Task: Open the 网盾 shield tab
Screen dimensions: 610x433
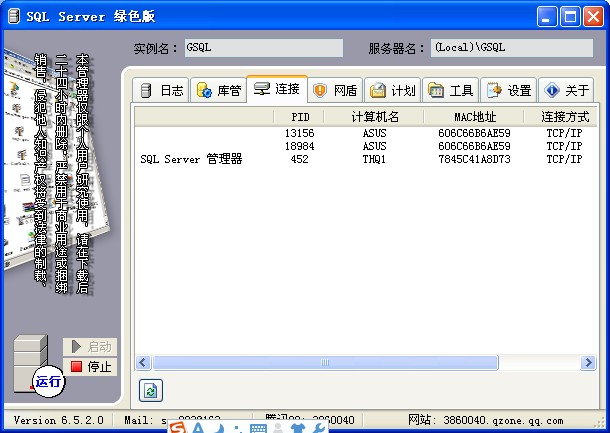Action: [335, 90]
